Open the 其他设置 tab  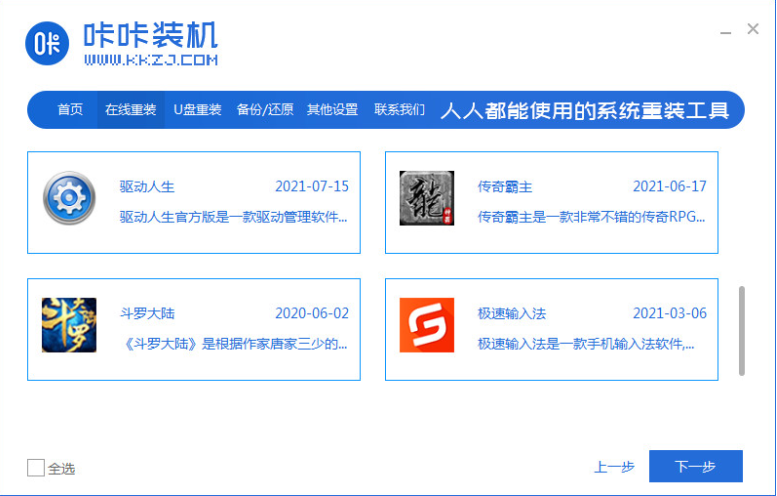(333, 110)
